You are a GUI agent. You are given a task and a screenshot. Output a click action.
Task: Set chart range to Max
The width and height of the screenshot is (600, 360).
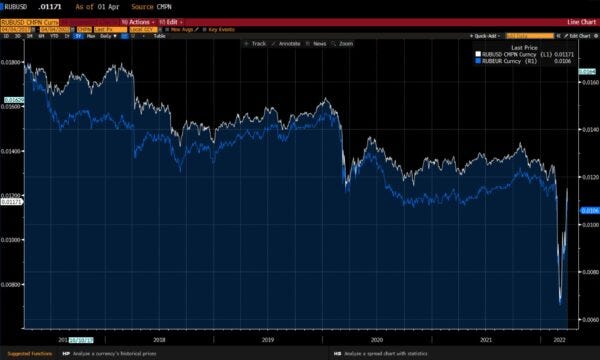pos(91,36)
